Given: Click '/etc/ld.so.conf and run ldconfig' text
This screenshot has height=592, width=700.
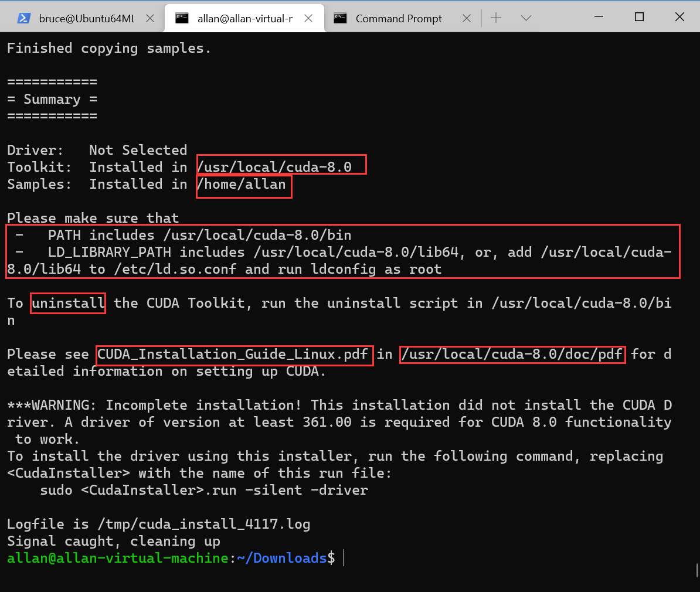Looking at the screenshot, I should pyautogui.click(x=245, y=269).
